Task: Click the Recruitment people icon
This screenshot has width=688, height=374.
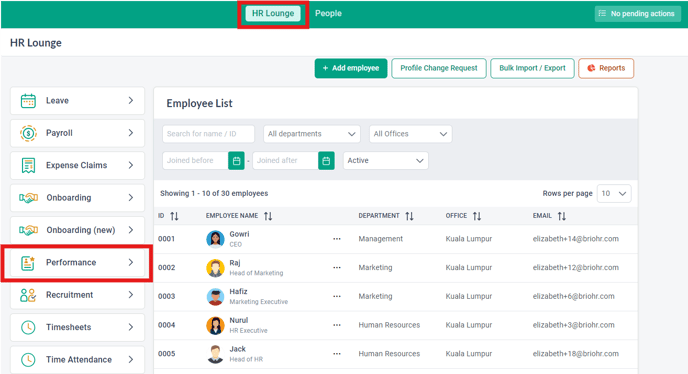Action: point(28,295)
